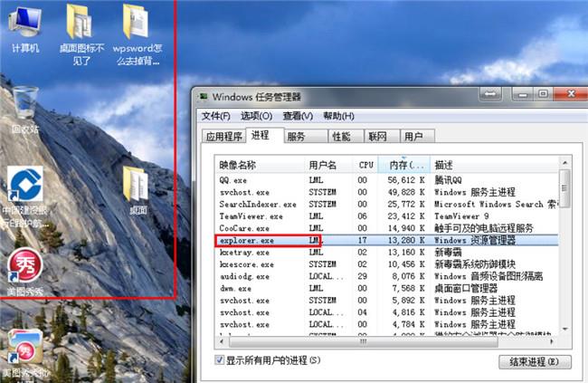Select svchost.exe using 4,816 K memory
The image size is (588, 383).
(x=386, y=312)
